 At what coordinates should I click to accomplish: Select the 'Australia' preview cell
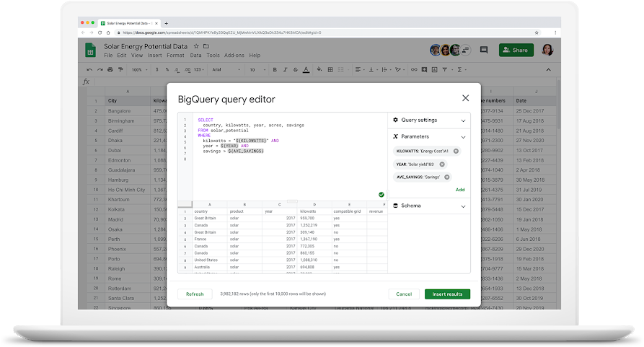(210, 267)
